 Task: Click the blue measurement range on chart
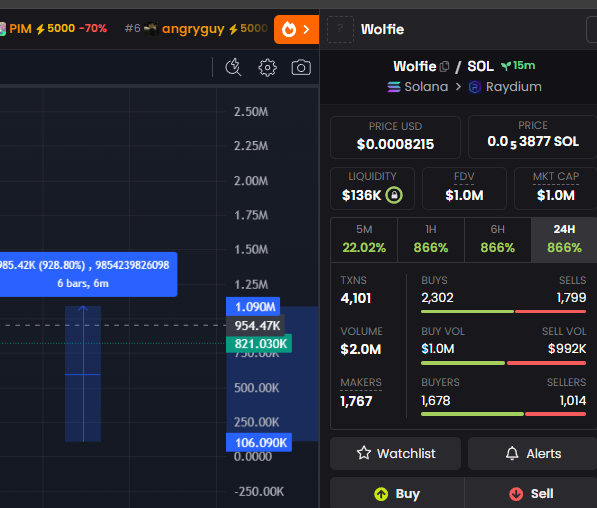pyautogui.click(x=83, y=374)
